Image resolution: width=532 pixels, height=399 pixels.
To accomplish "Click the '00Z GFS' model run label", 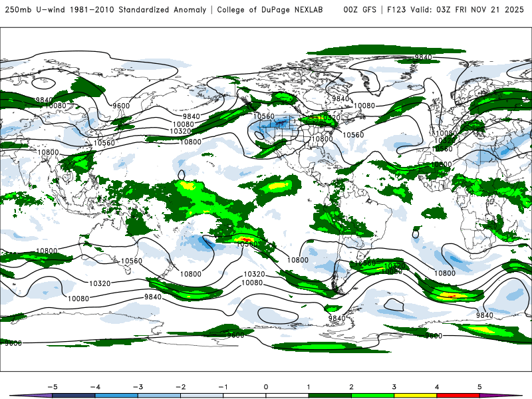I will 360,10.
